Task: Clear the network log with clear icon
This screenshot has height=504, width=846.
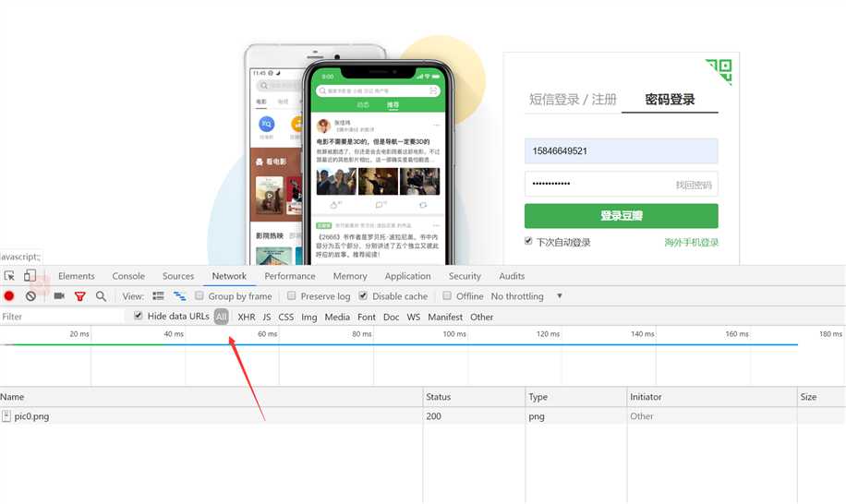Action: point(30,296)
